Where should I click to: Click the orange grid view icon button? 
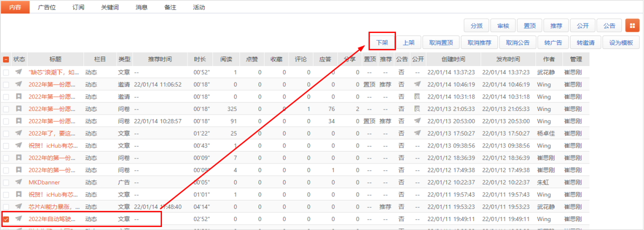tap(631, 25)
